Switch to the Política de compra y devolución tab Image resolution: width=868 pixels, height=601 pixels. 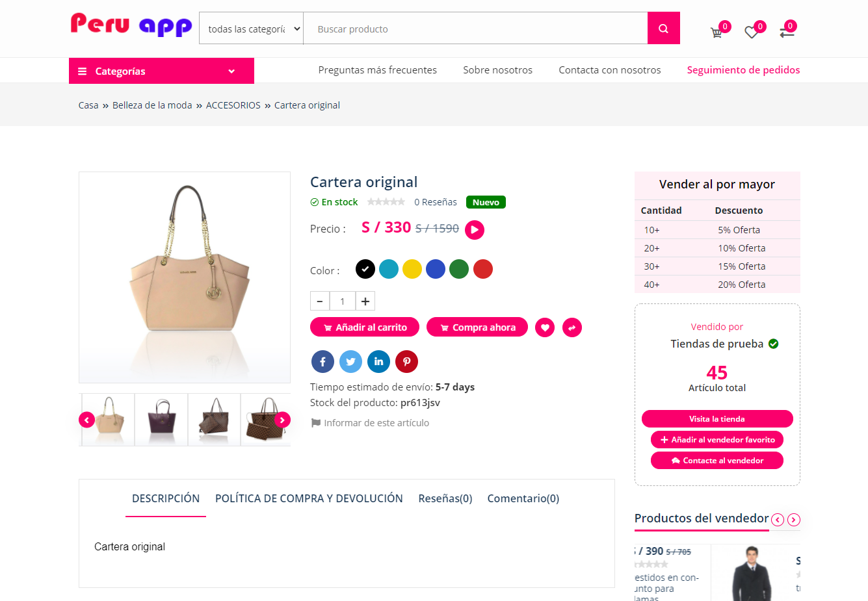(x=309, y=498)
